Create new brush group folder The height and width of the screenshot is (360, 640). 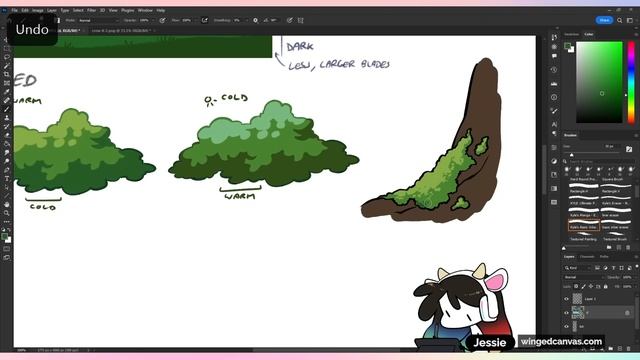click(x=609, y=247)
